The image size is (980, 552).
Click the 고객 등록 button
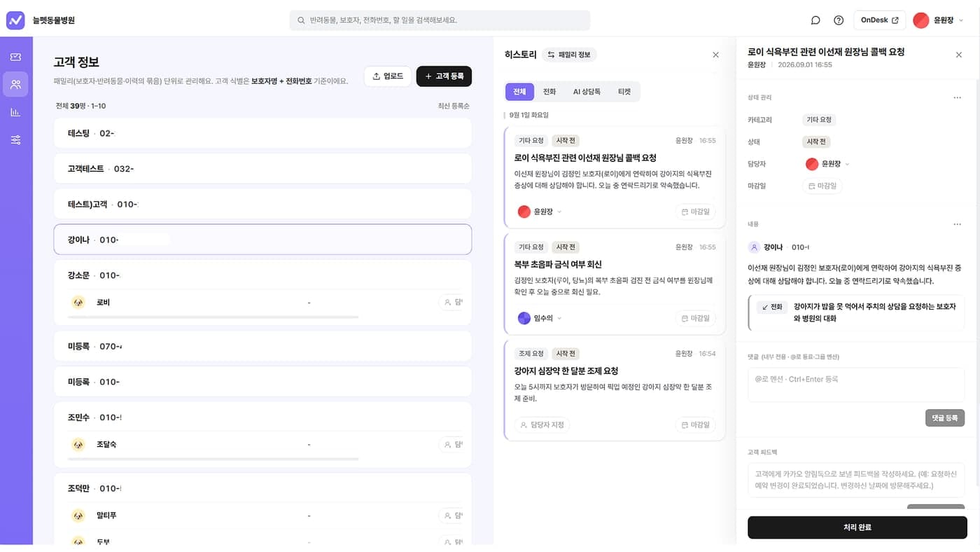[444, 76]
